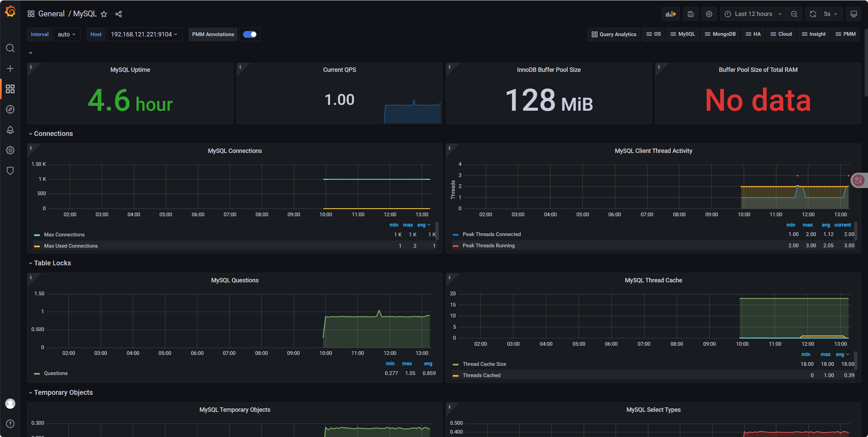The image size is (868, 437).
Task: Click info icon on MySQL Thread Cache panel
Action: coord(450,277)
